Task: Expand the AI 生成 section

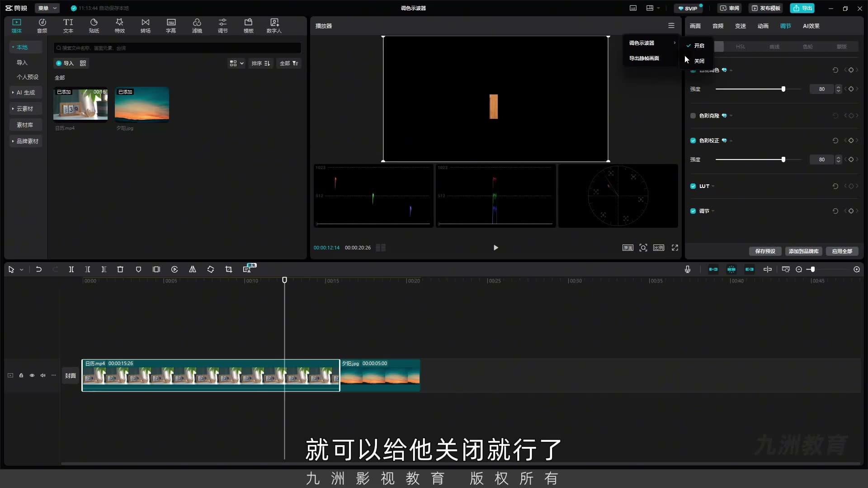Action: pyautogui.click(x=26, y=92)
